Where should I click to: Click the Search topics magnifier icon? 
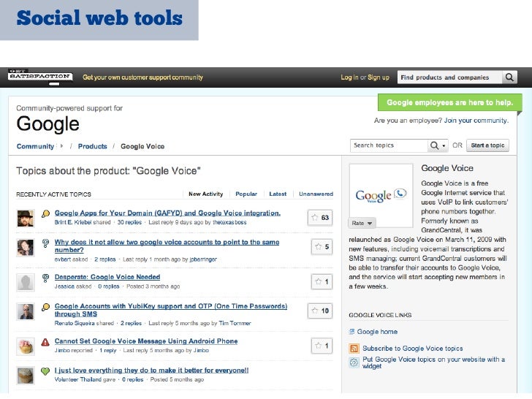[434, 145]
